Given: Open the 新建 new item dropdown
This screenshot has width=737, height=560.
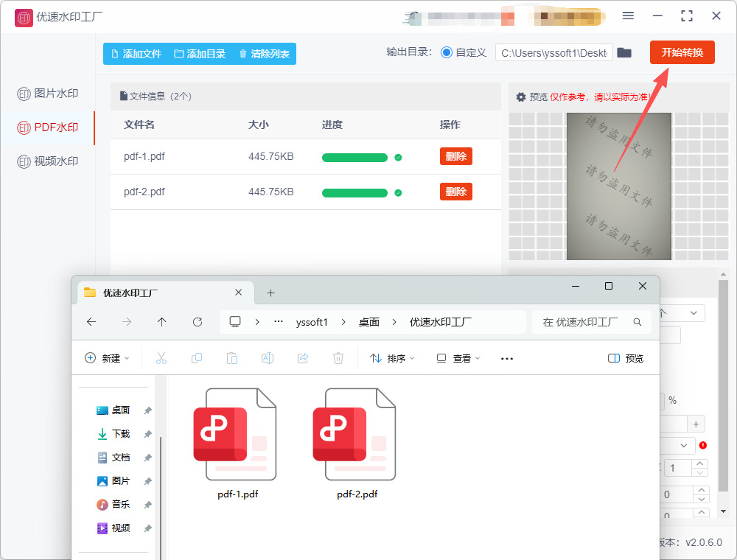Looking at the screenshot, I should tap(107, 358).
